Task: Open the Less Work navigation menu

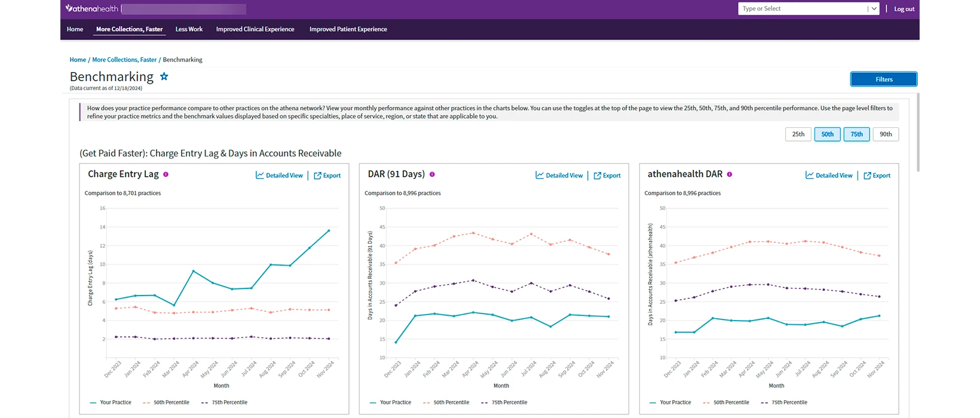Action: (x=189, y=29)
